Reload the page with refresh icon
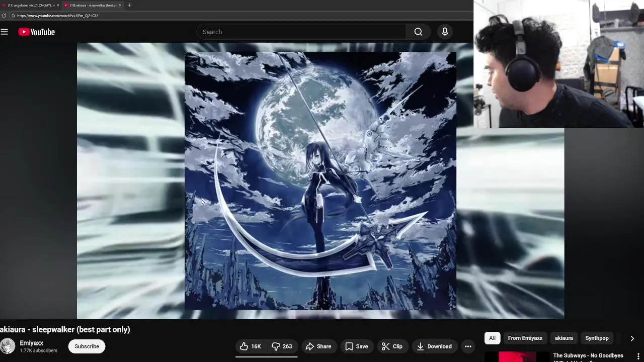This screenshot has height=362, width=644. [x=4, y=16]
